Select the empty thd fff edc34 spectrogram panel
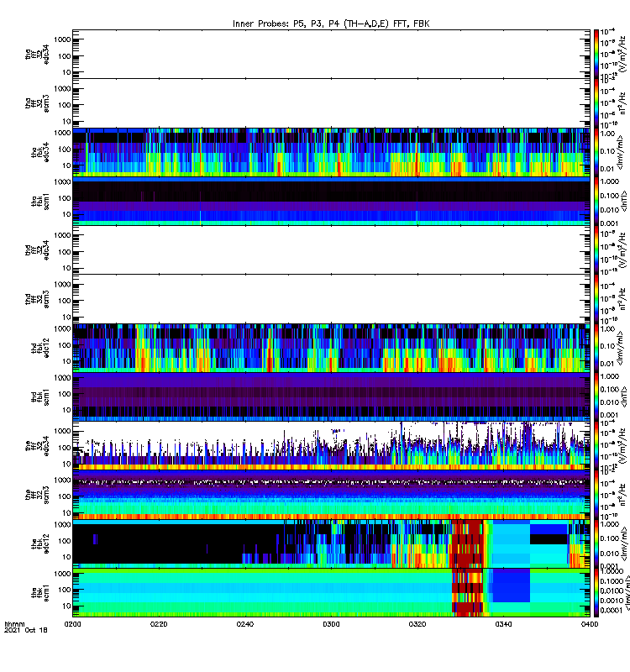The height and width of the screenshot is (672, 630). coord(331,249)
